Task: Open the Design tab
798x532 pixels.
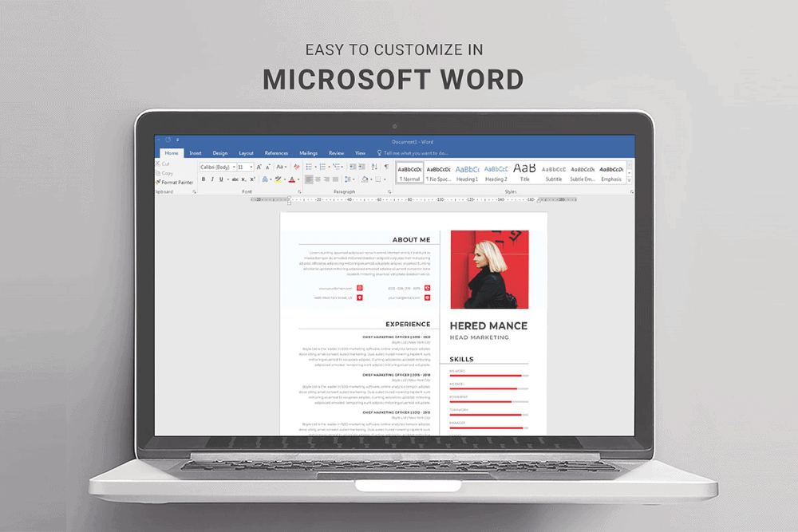Action: click(x=220, y=153)
